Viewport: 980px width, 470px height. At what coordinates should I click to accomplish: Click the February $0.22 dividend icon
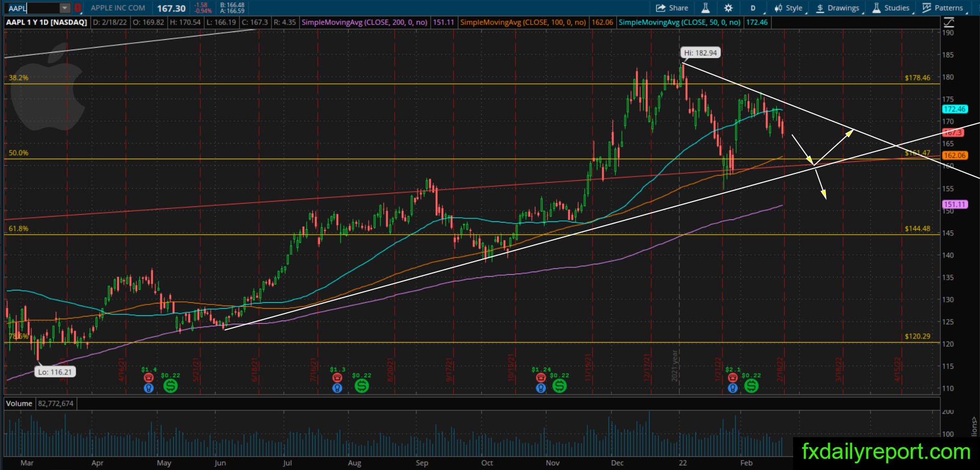point(751,386)
